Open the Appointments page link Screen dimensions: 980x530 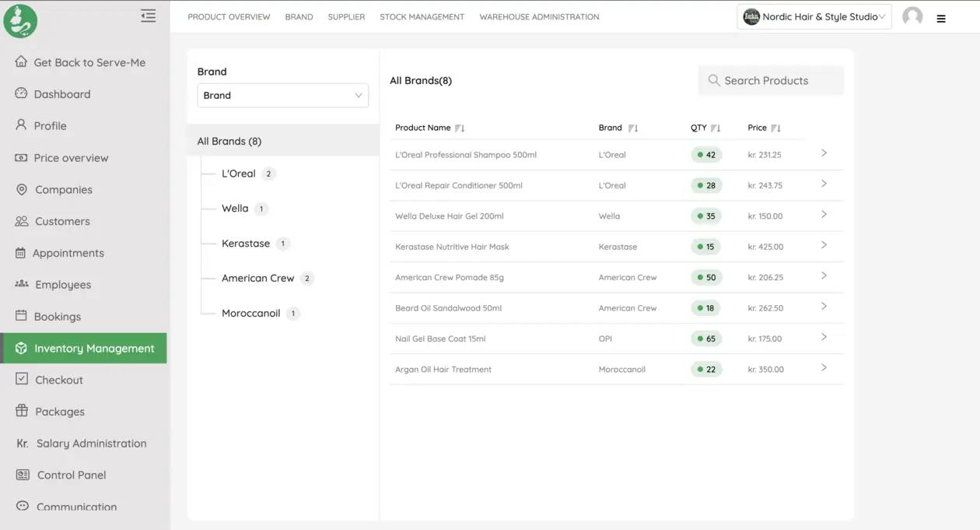(x=68, y=253)
